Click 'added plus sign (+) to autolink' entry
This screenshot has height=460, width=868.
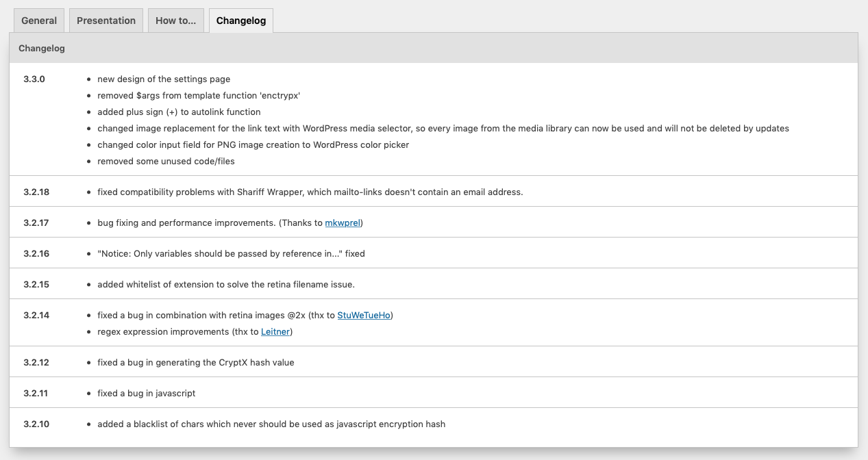(x=179, y=112)
